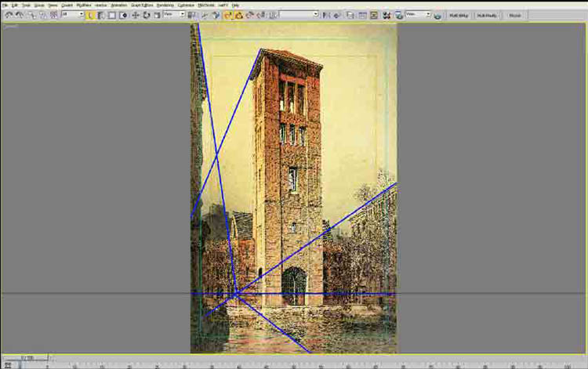588x369 pixels.
Task: Toggle the 3D Snaps button
Action: [x=228, y=15]
